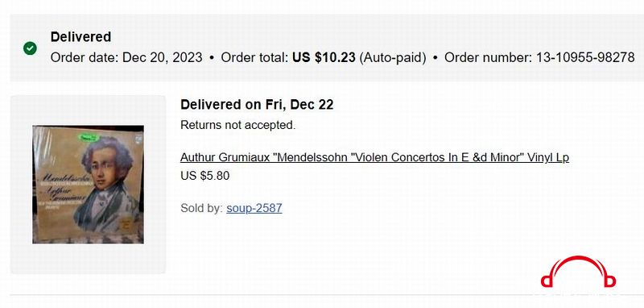Open the Authur Grumiaux Vinyl Lp listing
The image size is (644, 308).
point(374,157)
